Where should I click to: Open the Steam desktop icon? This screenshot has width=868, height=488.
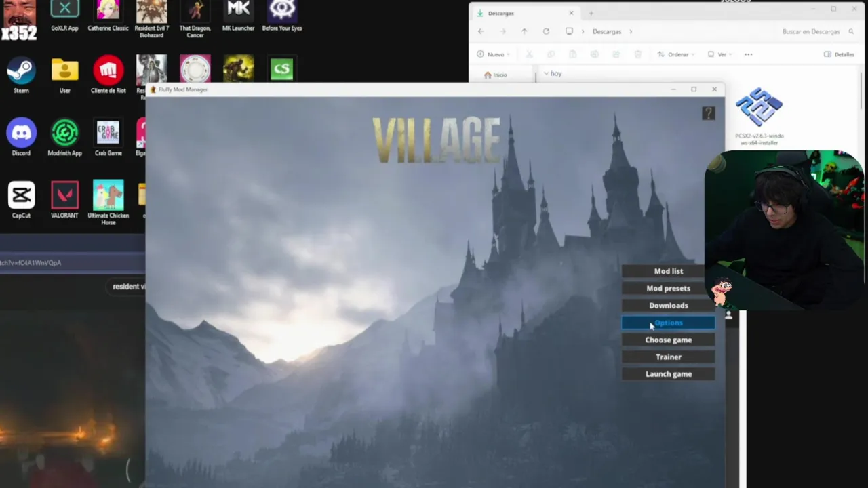click(x=21, y=75)
